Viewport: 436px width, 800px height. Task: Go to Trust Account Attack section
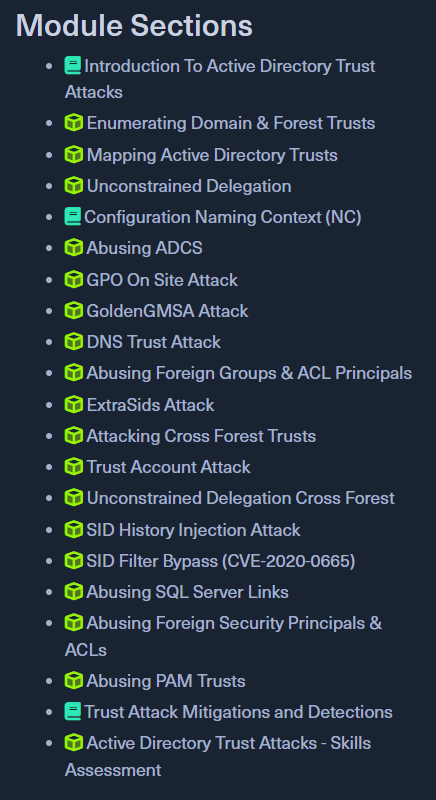168,467
